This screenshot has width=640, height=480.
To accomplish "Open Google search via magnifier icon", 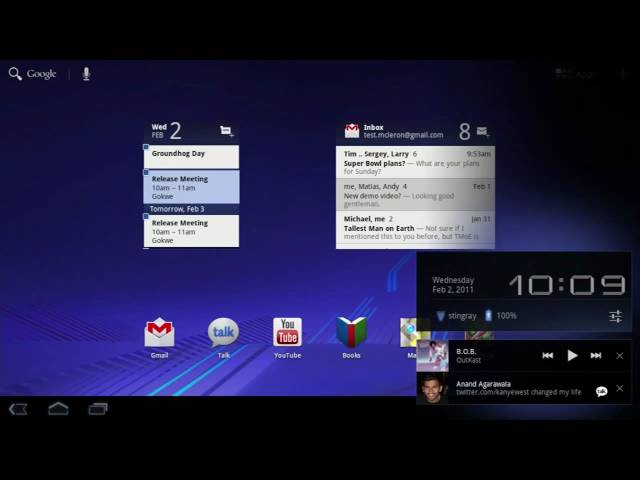I will click(15, 74).
